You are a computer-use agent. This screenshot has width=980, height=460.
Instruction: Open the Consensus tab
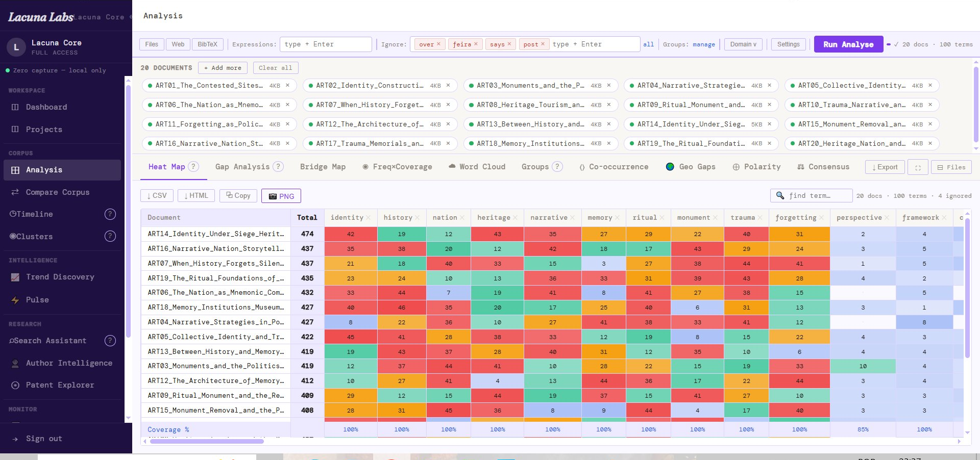(x=823, y=167)
